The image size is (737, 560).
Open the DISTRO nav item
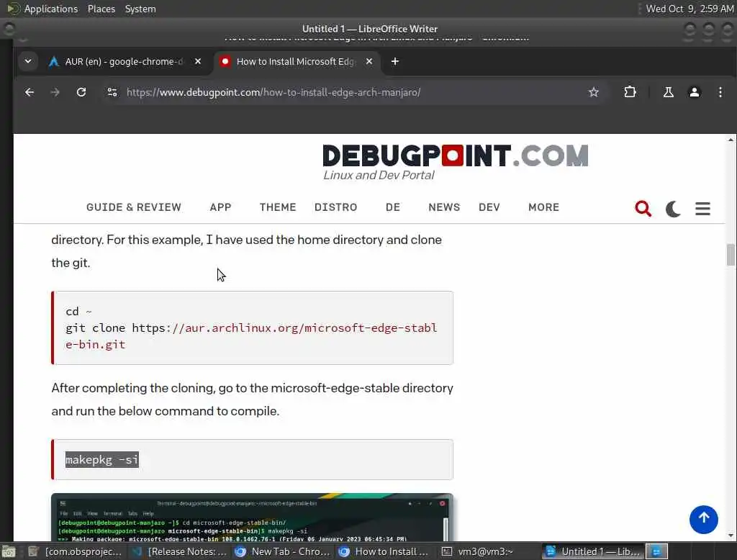[x=335, y=207]
